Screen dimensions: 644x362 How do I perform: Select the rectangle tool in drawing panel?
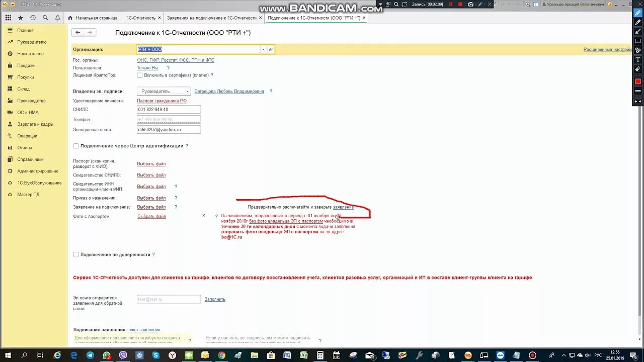(x=638, y=41)
